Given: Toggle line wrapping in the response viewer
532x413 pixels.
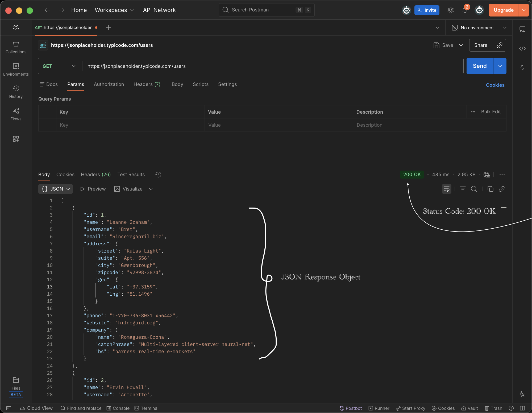Looking at the screenshot, I should point(446,189).
